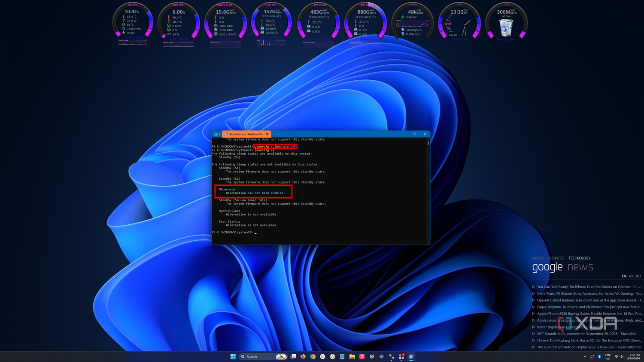This screenshot has height=362, width=644.
Task: Open the NYT Strands hints headline
Action: coord(586,334)
